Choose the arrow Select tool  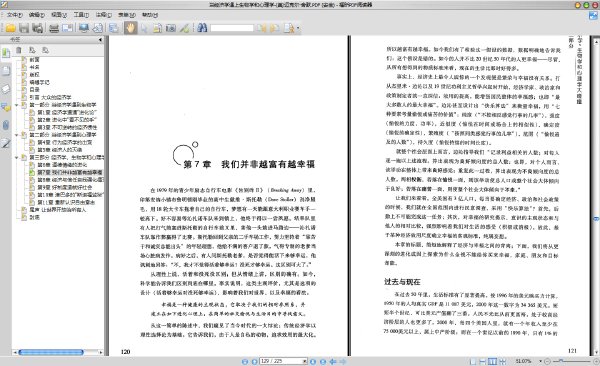coord(144,28)
